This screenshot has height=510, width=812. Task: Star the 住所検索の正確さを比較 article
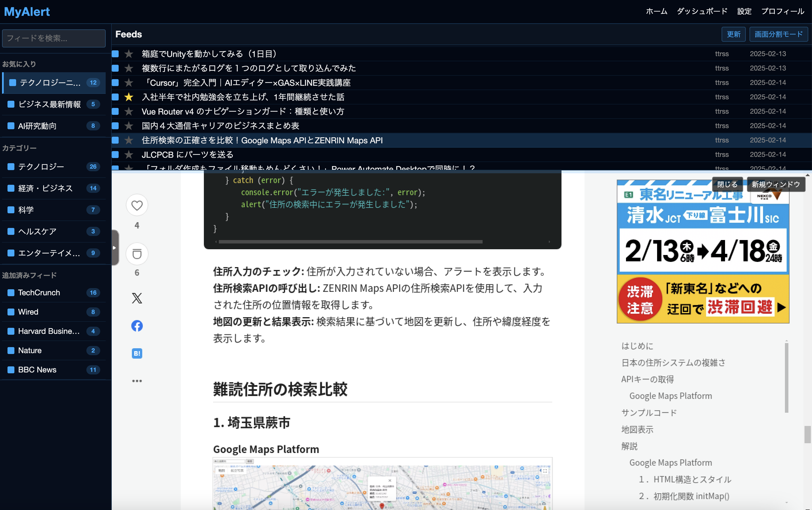[x=128, y=140]
